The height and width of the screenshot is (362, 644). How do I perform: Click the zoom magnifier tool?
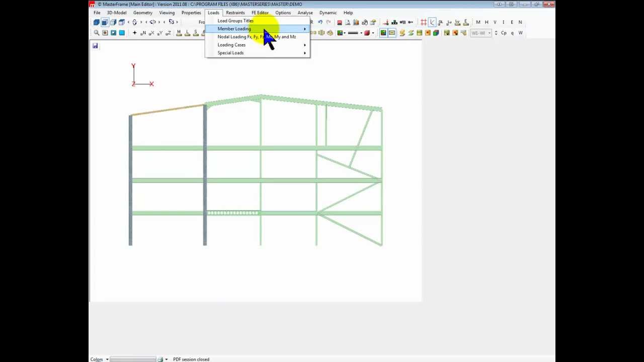pos(96,33)
